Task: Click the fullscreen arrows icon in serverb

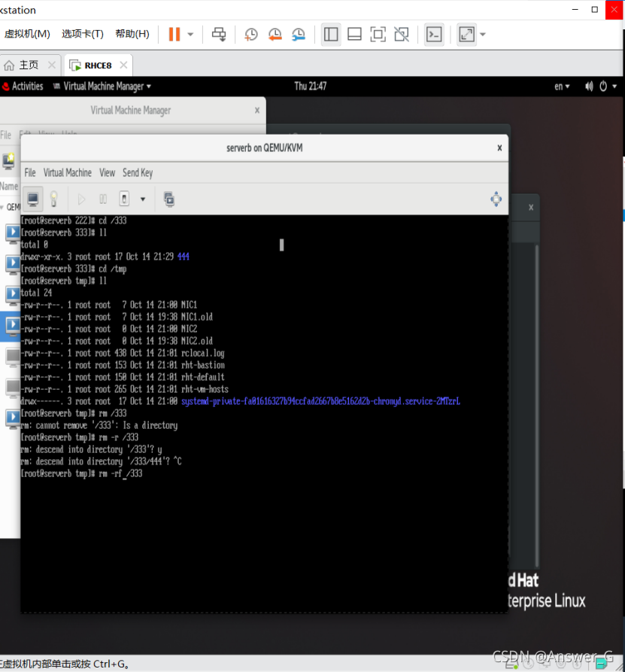Action: click(496, 199)
